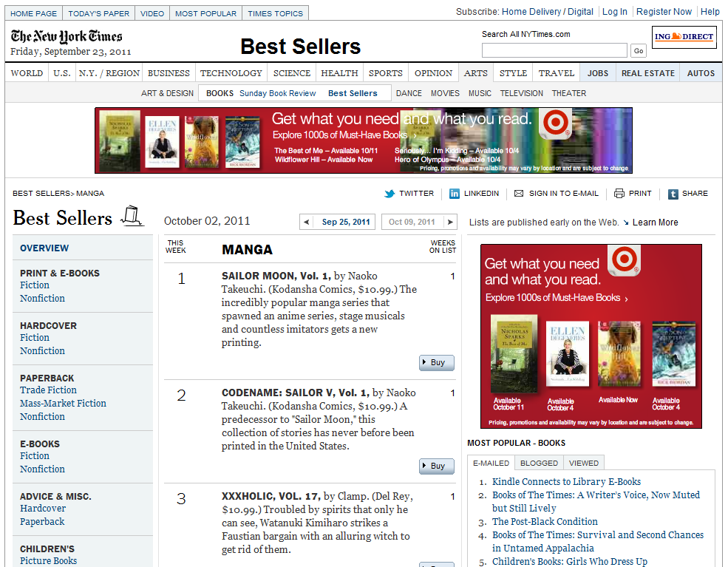The image size is (728, 567).
Task: Open the TELEVISION subsection
Action: click(521, 93)
